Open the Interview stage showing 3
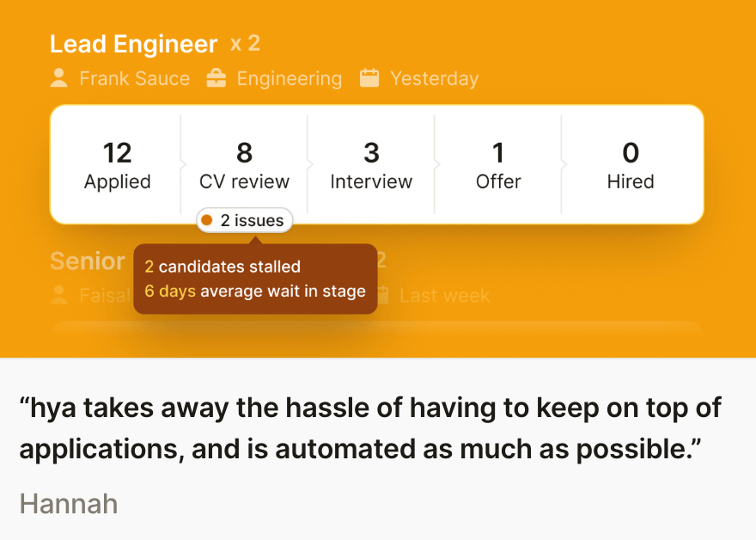The height and width of the screenshot is (540, 756). coord(371,164)
